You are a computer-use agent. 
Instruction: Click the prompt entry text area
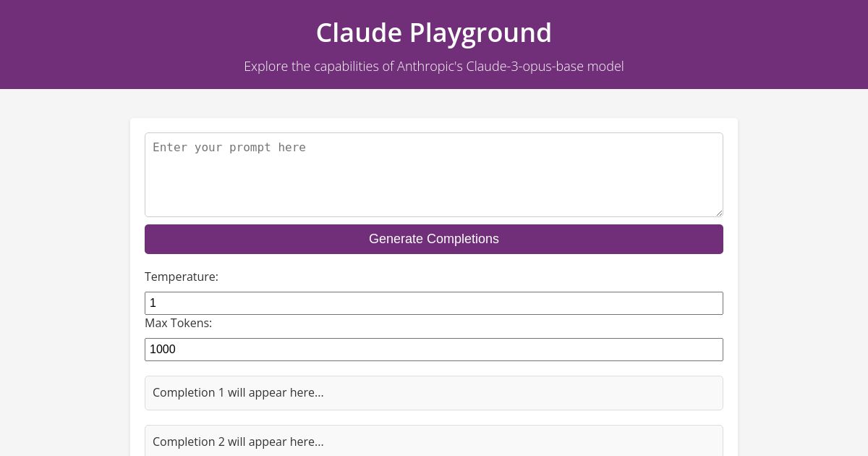pos(434,174)
